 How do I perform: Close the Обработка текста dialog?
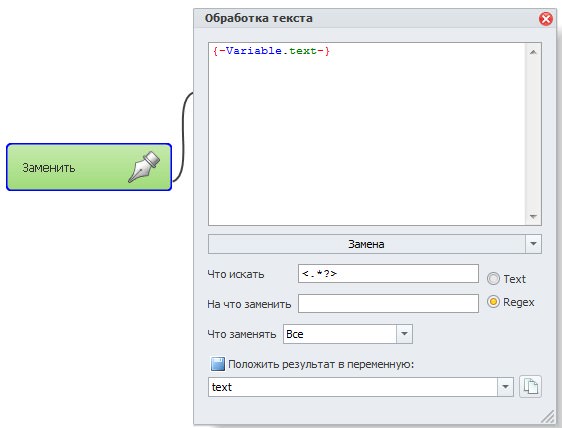(546, 19)
